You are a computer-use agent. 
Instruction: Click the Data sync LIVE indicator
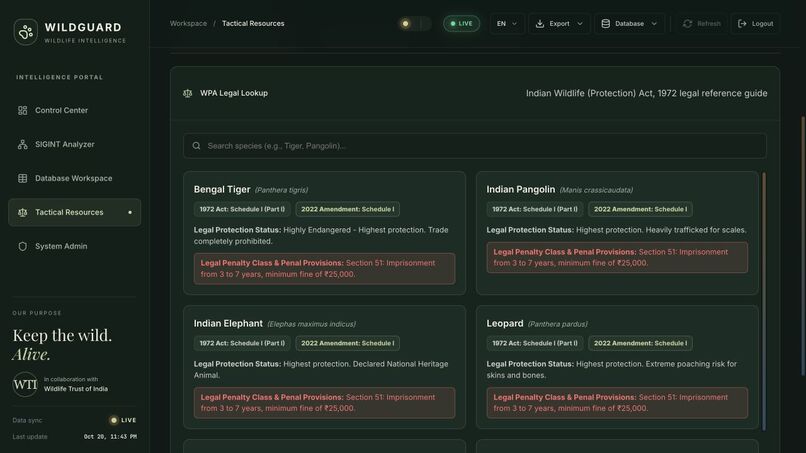pyautogui.click(x=123, y=420)
